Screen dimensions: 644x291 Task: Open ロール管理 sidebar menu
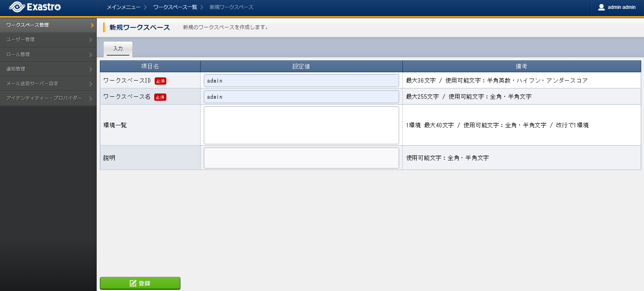click(x=48, y=54)
